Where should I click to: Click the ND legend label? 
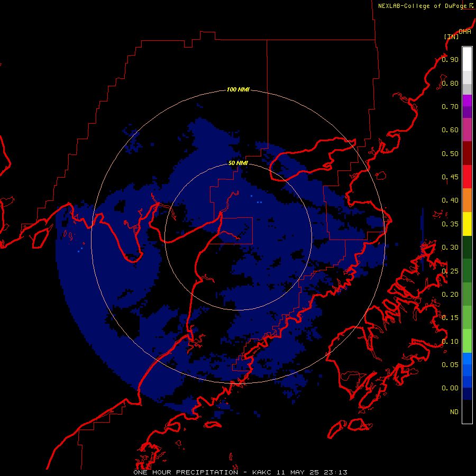tap(454, 412)
